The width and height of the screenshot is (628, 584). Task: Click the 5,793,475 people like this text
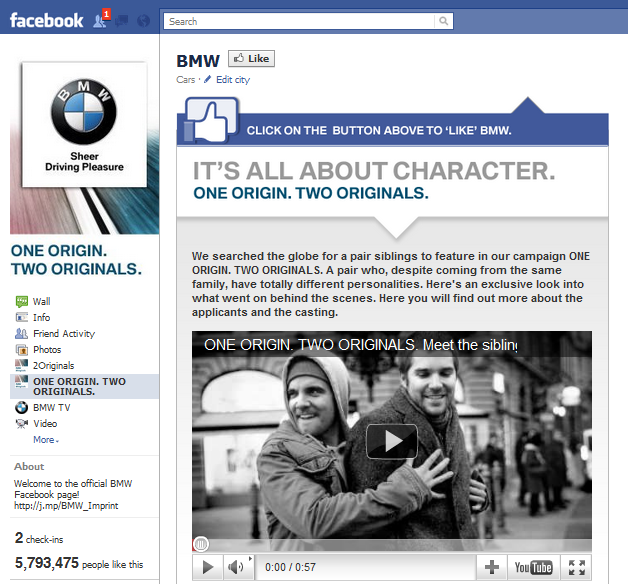[x=79, y=563]
